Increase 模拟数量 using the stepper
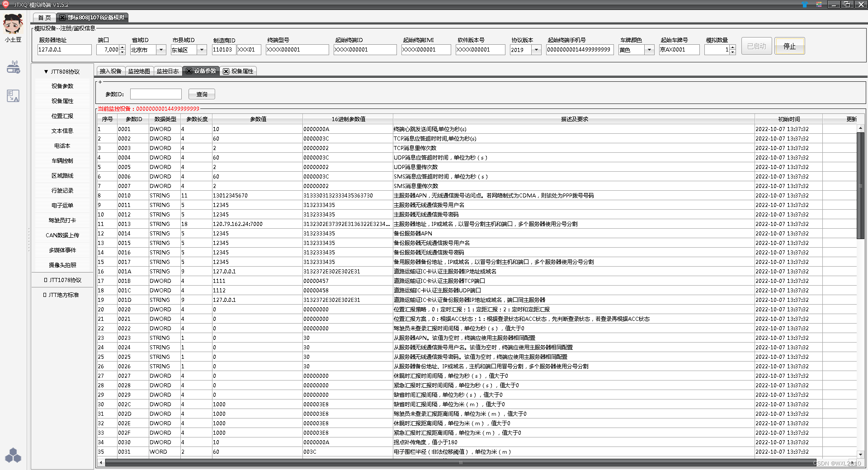868x470 pixels. [732, 47]
